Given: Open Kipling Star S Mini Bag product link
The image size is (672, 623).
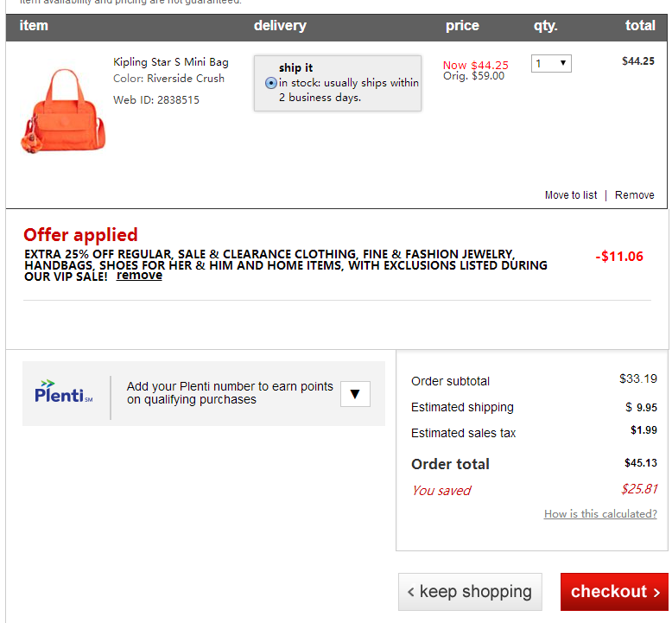Looking at the screenshot, I should tap(171, 62).
